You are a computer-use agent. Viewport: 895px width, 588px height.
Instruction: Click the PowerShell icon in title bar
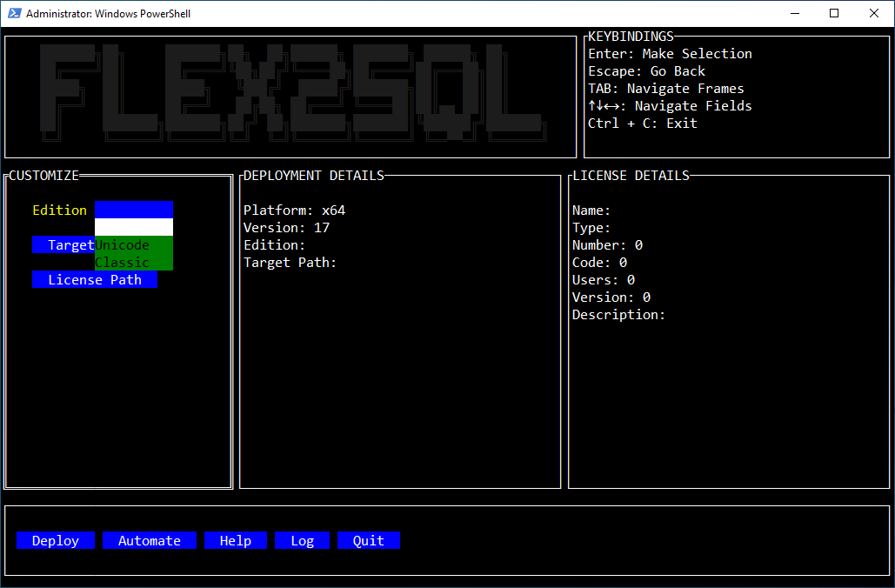(15, 13)
